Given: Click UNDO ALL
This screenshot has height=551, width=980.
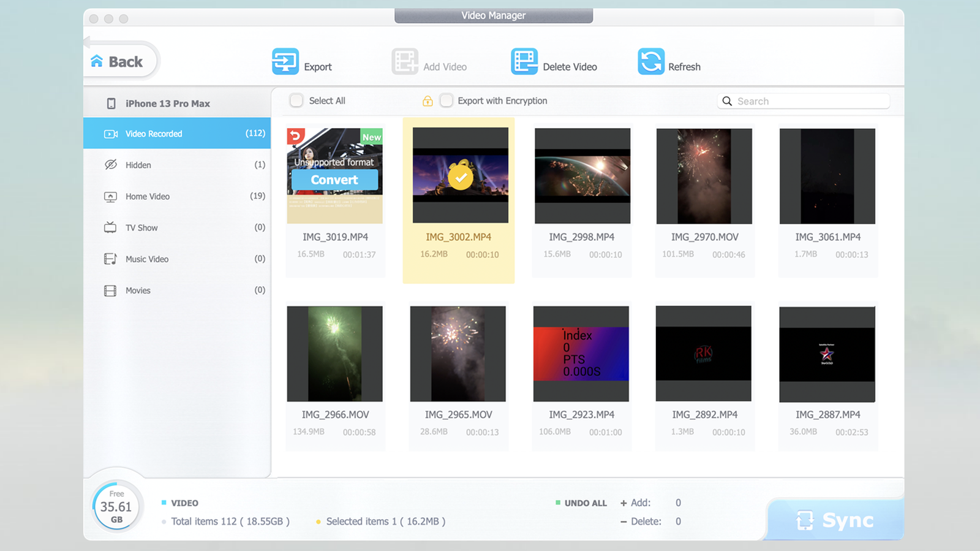Looking at the screenshot, I should tap(586, 503).
